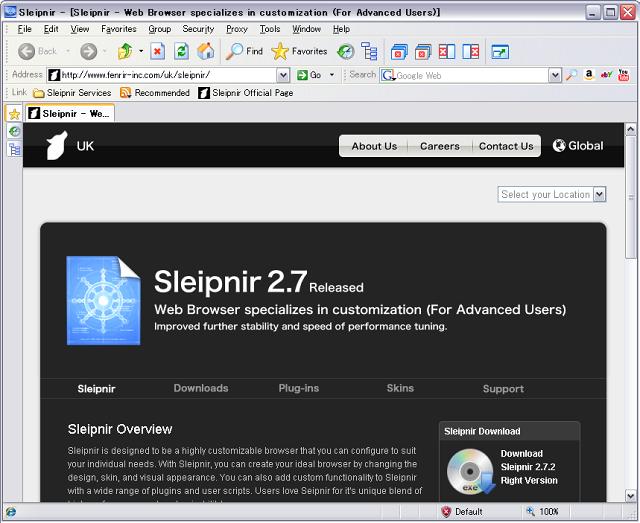
Task: Open the tree side panel icon
Action: point(14,149)
